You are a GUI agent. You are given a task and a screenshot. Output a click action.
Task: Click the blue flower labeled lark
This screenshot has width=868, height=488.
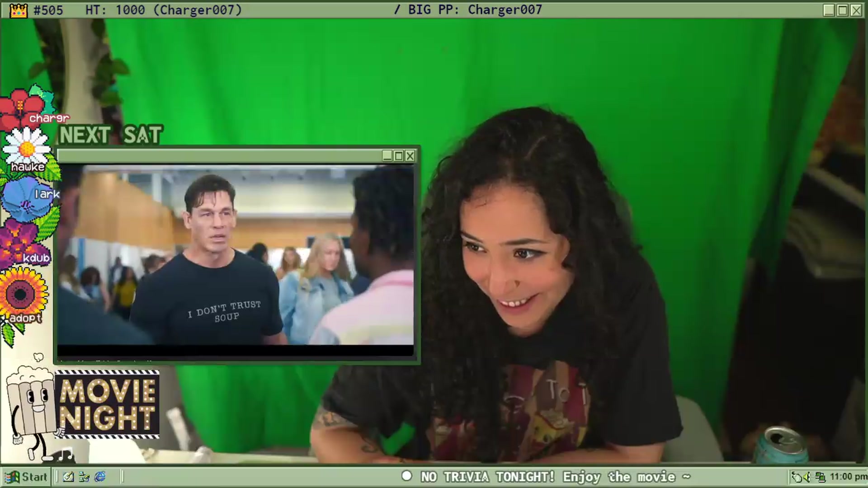[28, 199]
